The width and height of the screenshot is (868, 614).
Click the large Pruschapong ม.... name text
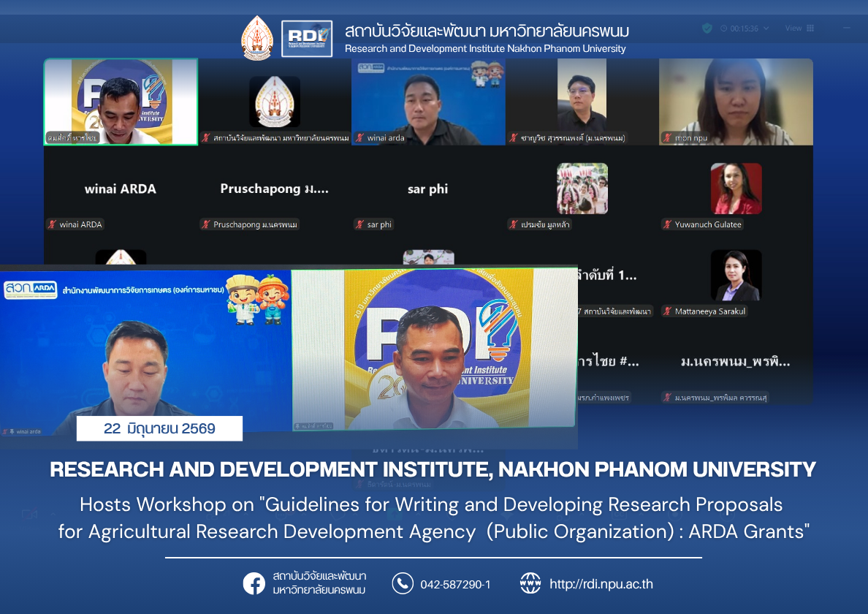point(275,189)
